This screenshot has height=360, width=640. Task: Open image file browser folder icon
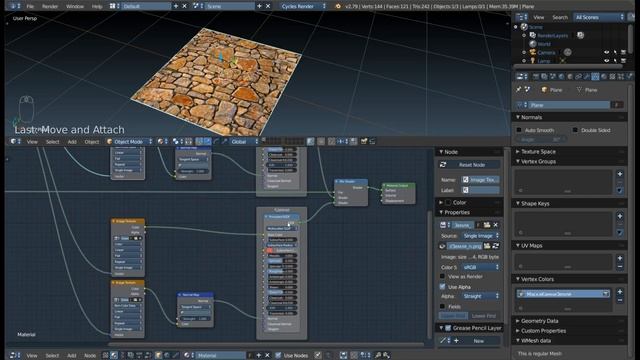(x=487, y=246)
